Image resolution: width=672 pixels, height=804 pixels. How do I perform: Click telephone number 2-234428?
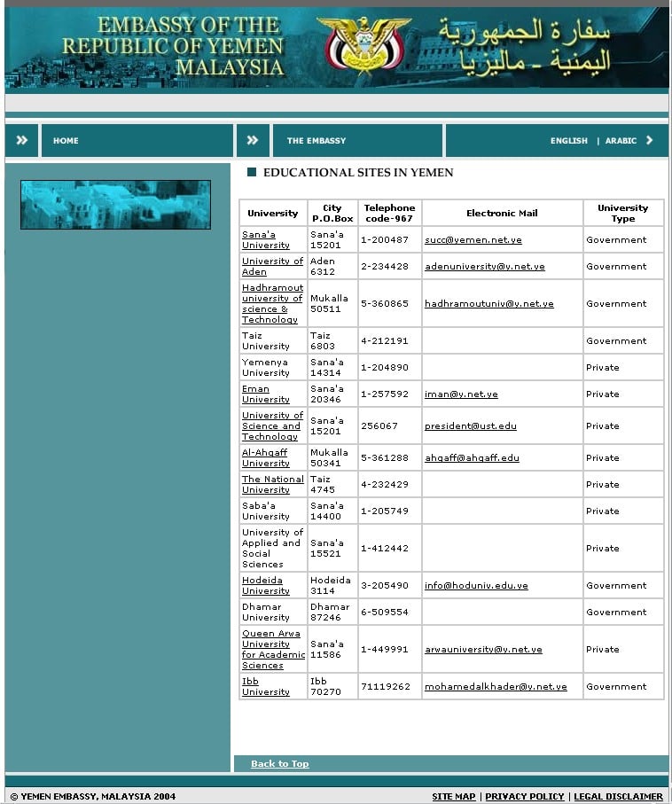tap(384, 267)
